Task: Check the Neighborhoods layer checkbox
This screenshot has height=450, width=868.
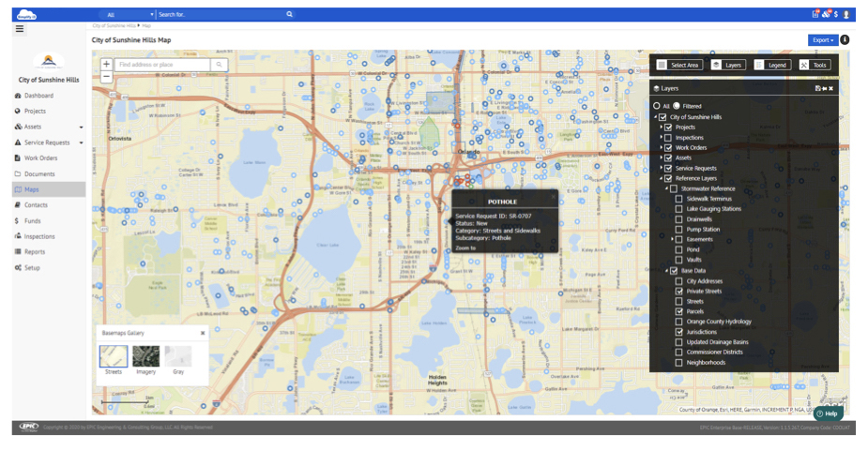Action: pos(679,363)
